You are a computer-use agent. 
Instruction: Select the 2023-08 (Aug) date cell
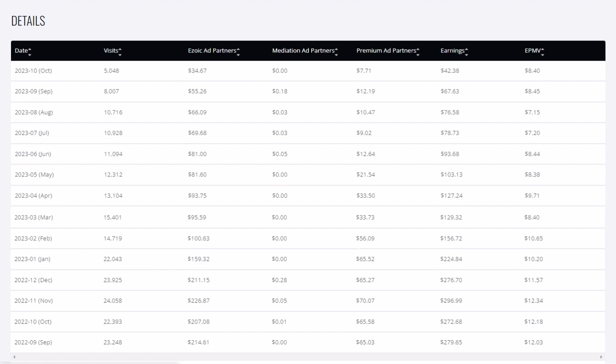(34, 112)
